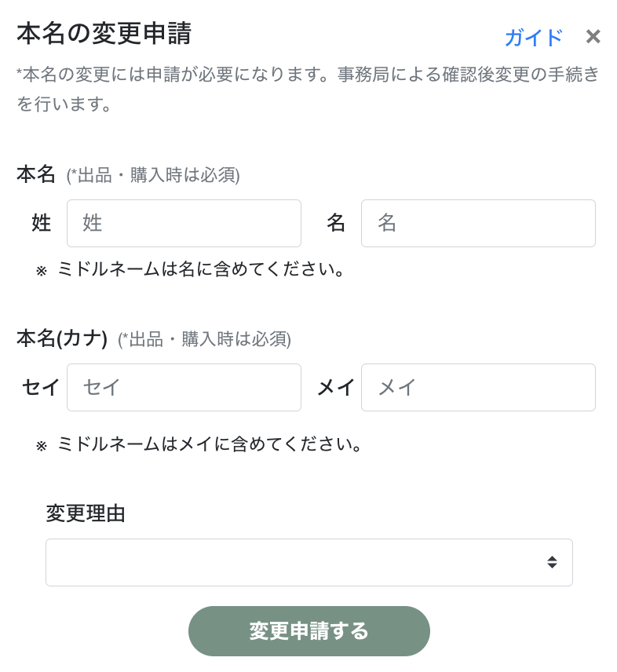Click the 姓 input field
Screen dimensions: 617x672
point(184,223)
